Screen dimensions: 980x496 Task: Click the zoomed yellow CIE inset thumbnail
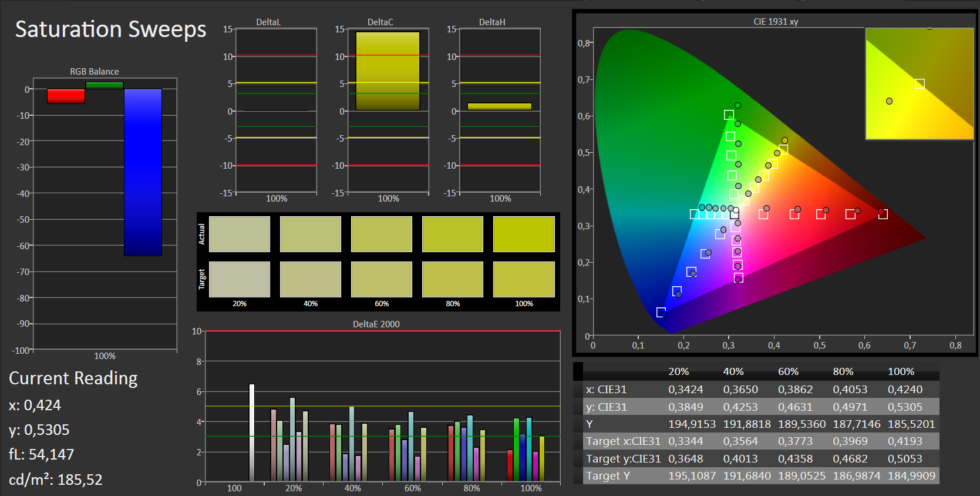coord(920,83)
